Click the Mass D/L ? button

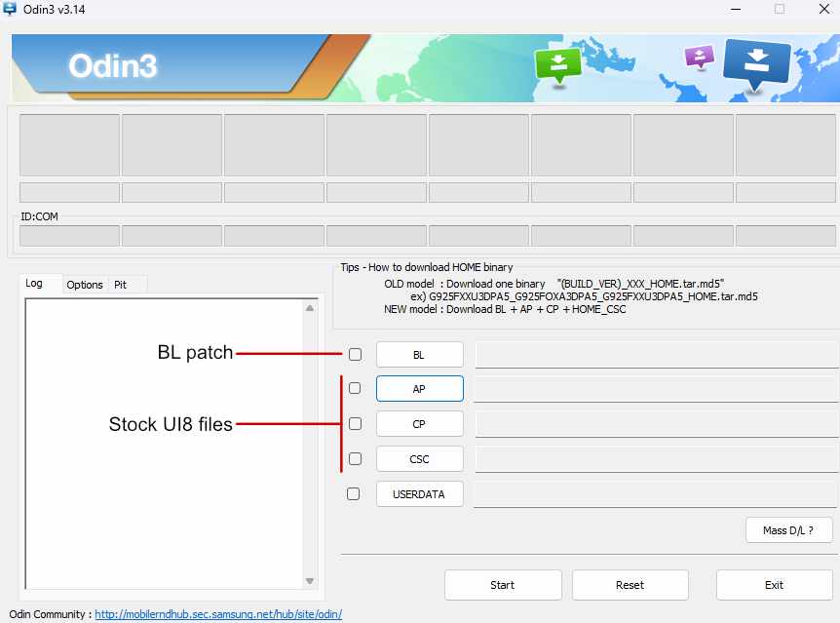[x=788, y=529]
